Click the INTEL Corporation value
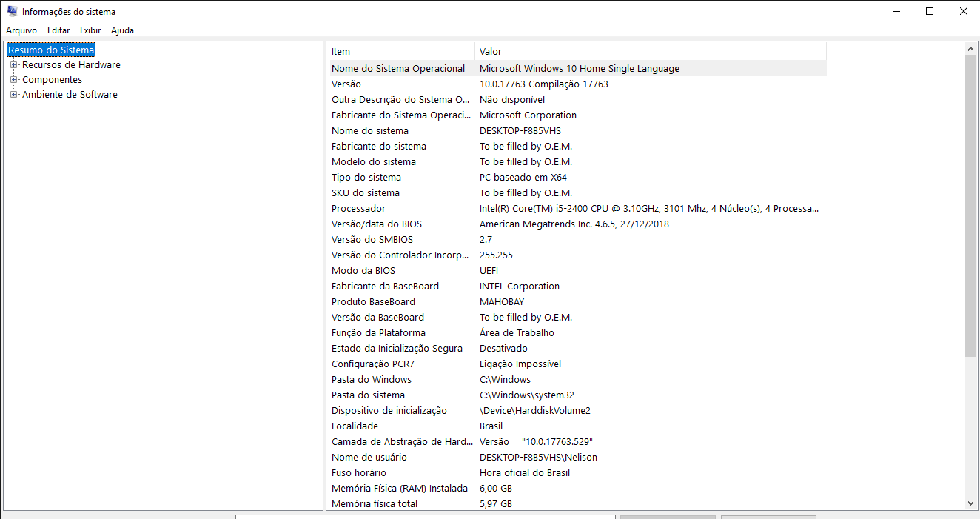The height and width of the screenshot is (519, 980). (520, 286)
